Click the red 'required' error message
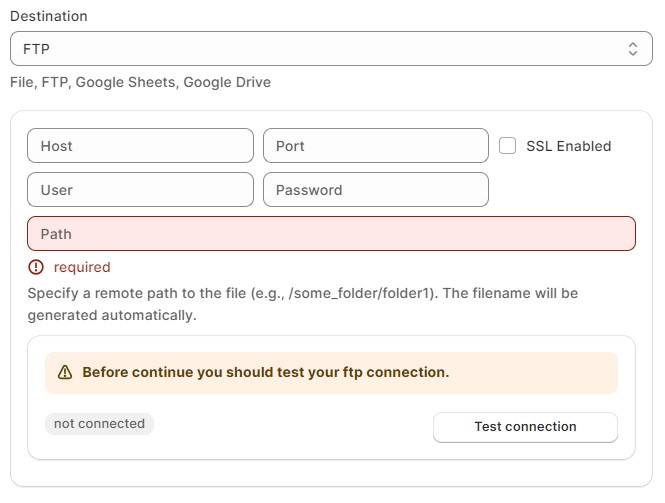 82,267
